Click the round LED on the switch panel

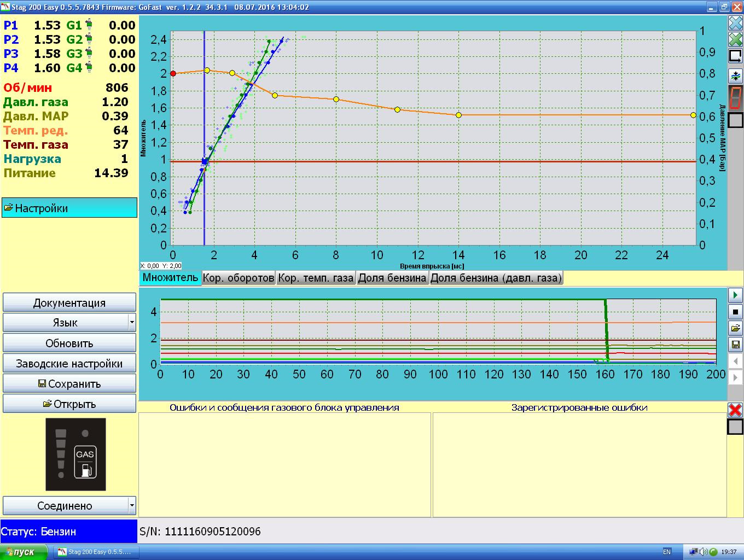pyautogui.click(x=85, y=433)
